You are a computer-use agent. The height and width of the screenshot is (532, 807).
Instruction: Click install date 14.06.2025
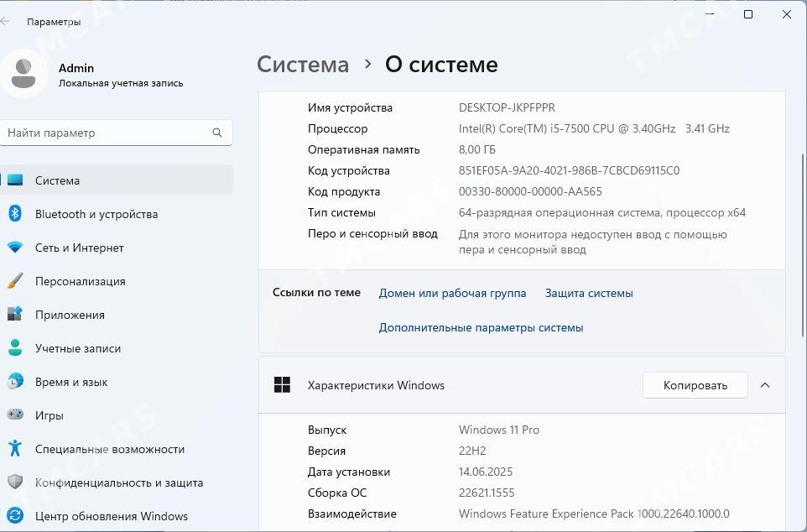(486, 472)
